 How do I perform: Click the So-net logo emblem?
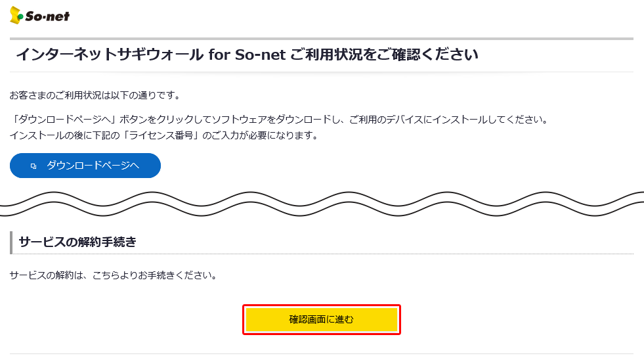click(16, 15)
